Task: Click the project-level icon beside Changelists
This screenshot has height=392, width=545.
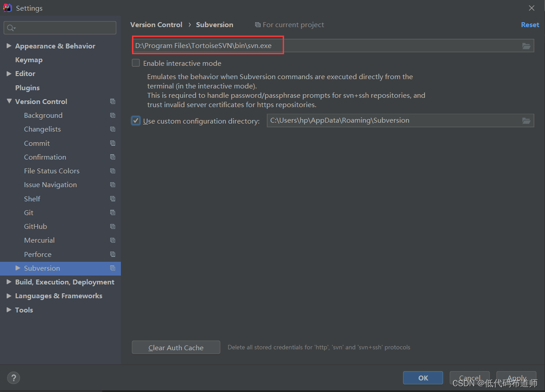Action: pyautogui.click(x=112, y=129)
